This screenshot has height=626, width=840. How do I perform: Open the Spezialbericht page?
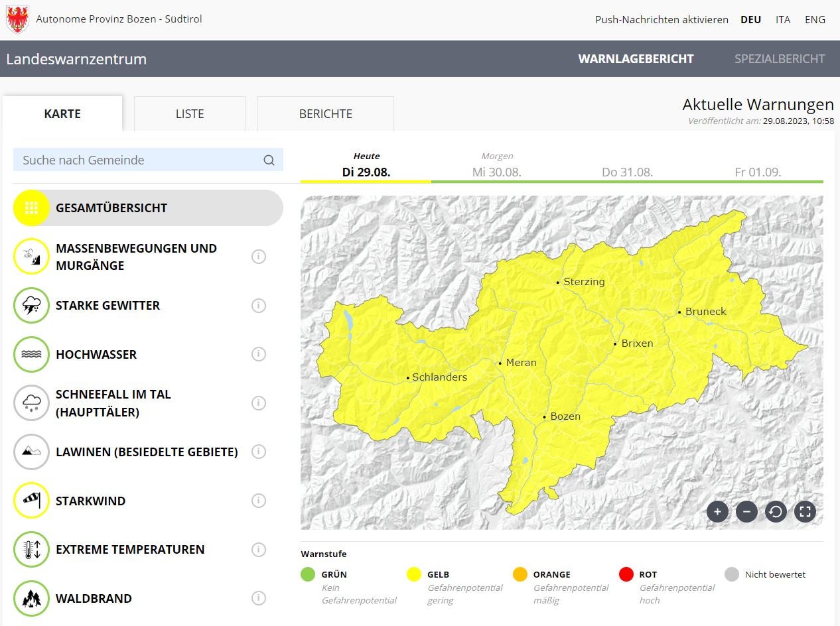pos(780,59)
